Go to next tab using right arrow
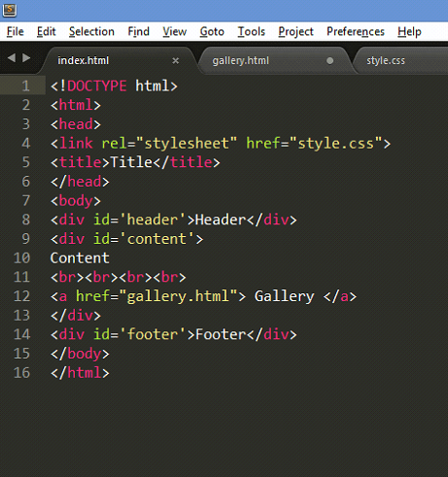Screen dimensions: 448x477 [x=26, y=58]
